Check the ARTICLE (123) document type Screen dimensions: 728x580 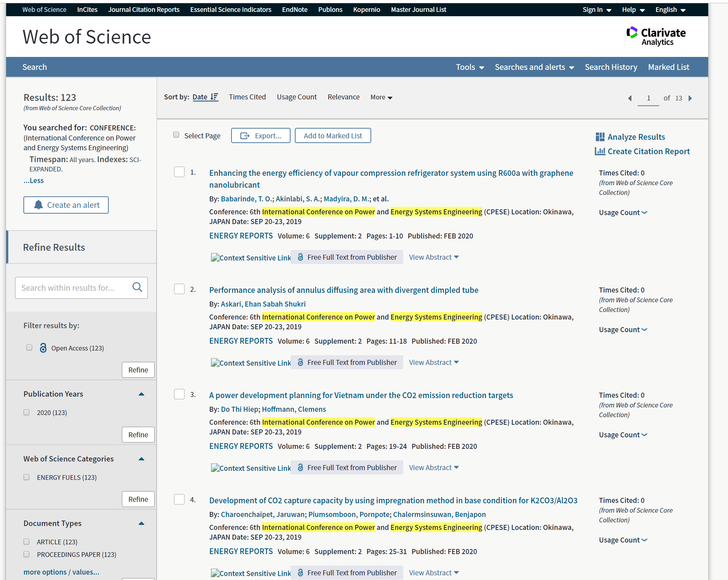tap(27, 541)
